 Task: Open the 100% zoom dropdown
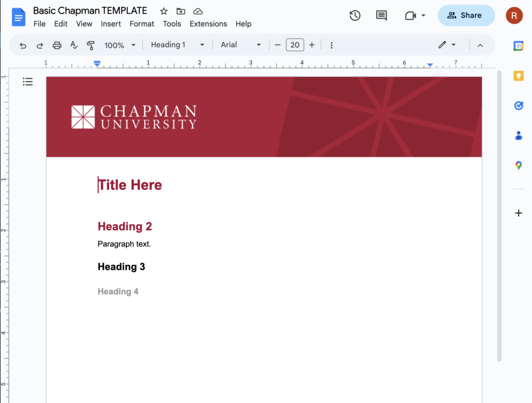(x=118, y=45)
